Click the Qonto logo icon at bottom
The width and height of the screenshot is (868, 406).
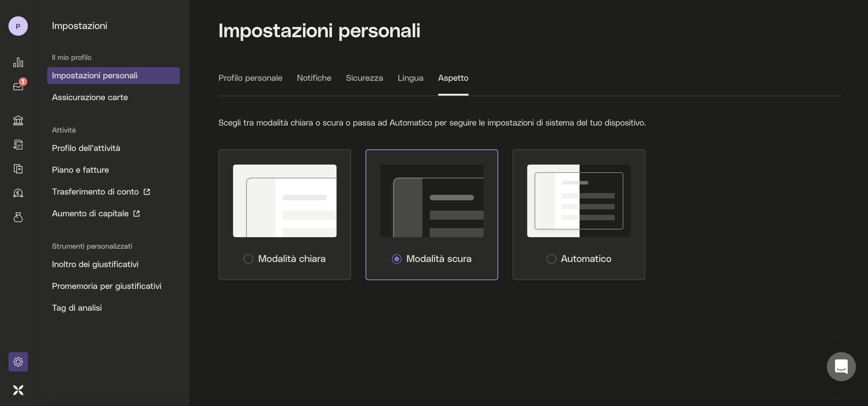click(18, 390)
